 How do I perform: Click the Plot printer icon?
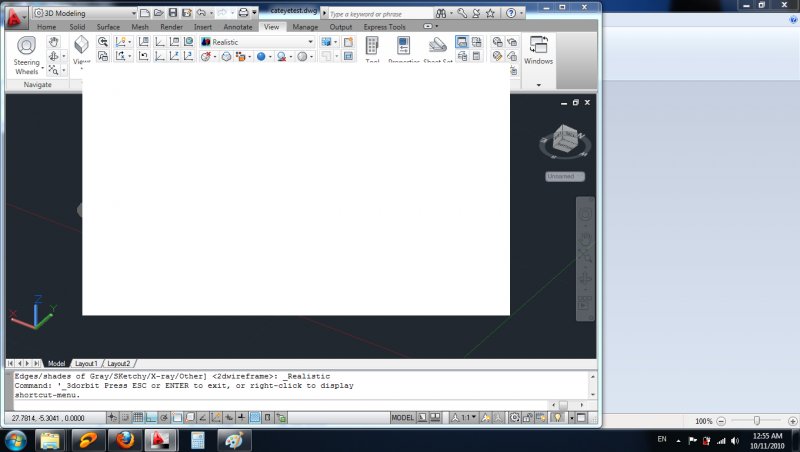[244, 13]
